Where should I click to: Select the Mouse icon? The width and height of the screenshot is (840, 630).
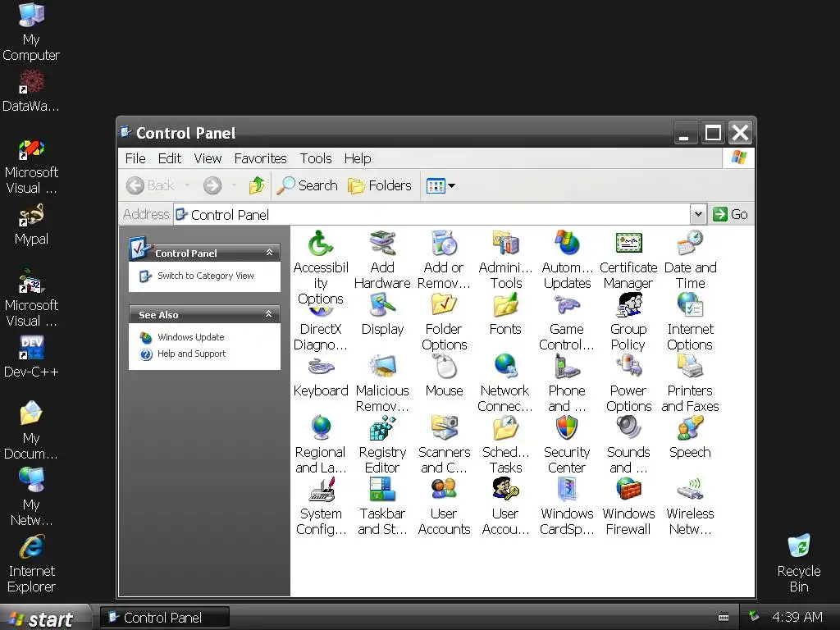click(444, 367)
